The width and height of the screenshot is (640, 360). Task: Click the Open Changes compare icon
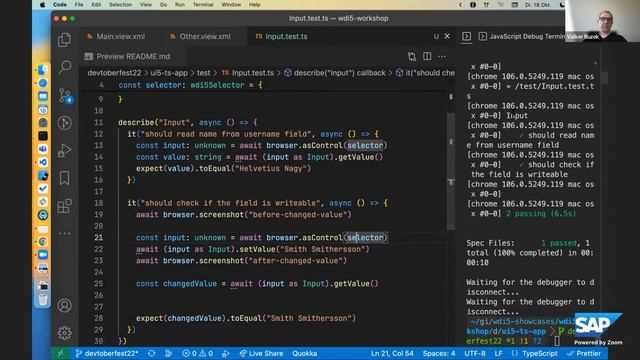pyautogui.click(x=412, y=56)
